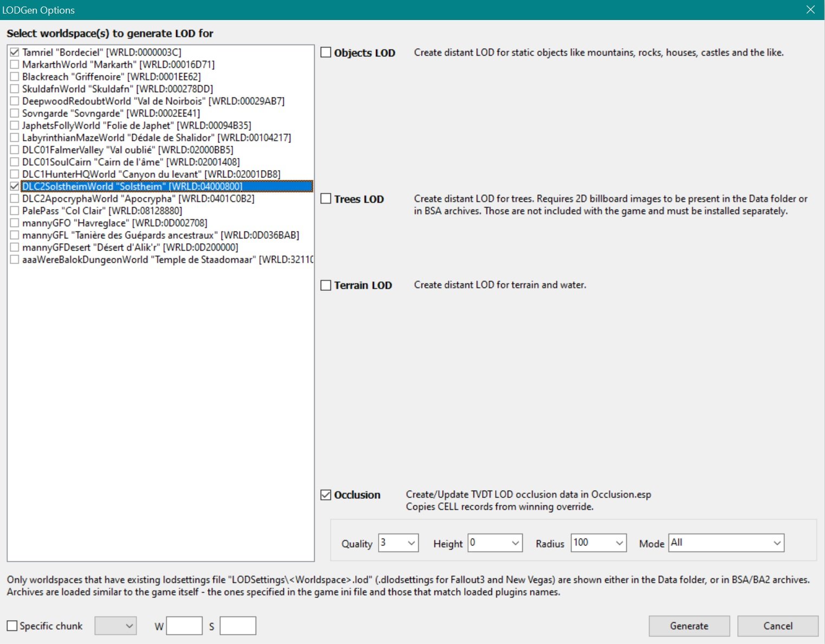Uncheck the Tamriel "Bordeciel" worldspace checkbox
This screenshot has height=644, width=825.
pos(15,53)
